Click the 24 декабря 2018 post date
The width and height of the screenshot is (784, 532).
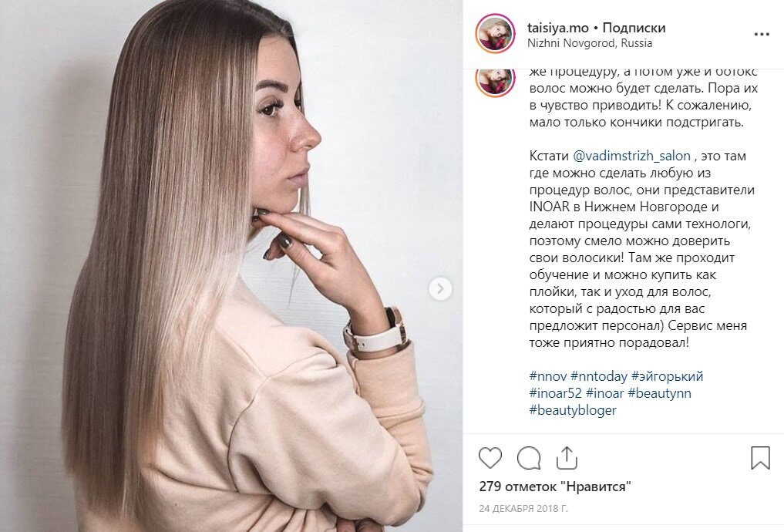(523, 509)
